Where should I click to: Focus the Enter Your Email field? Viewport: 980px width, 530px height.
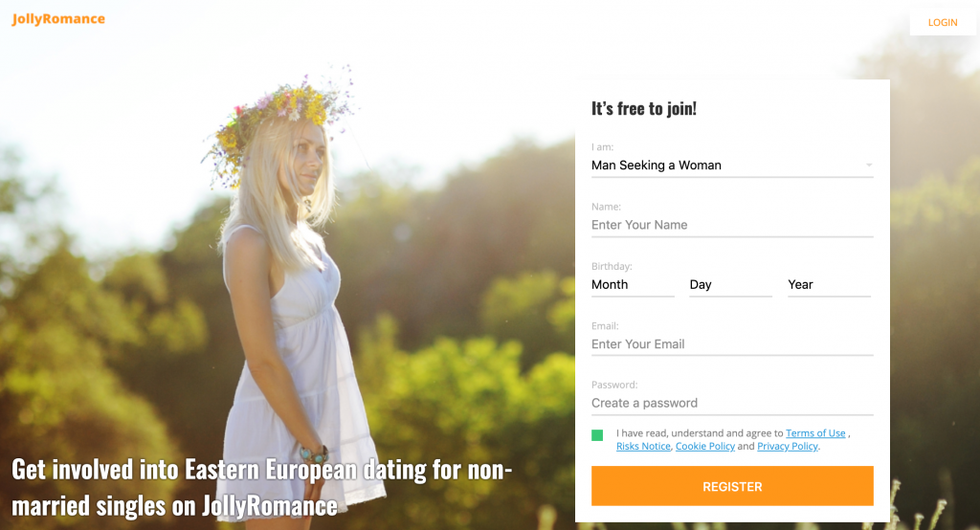tap(732, 344)
